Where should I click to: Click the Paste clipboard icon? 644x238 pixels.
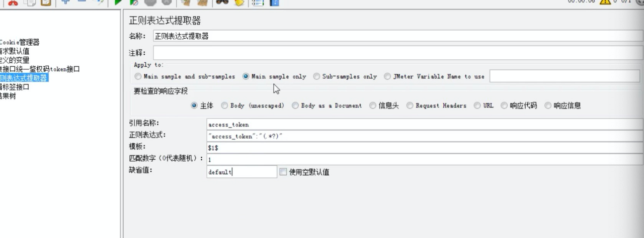click(46, 2)
